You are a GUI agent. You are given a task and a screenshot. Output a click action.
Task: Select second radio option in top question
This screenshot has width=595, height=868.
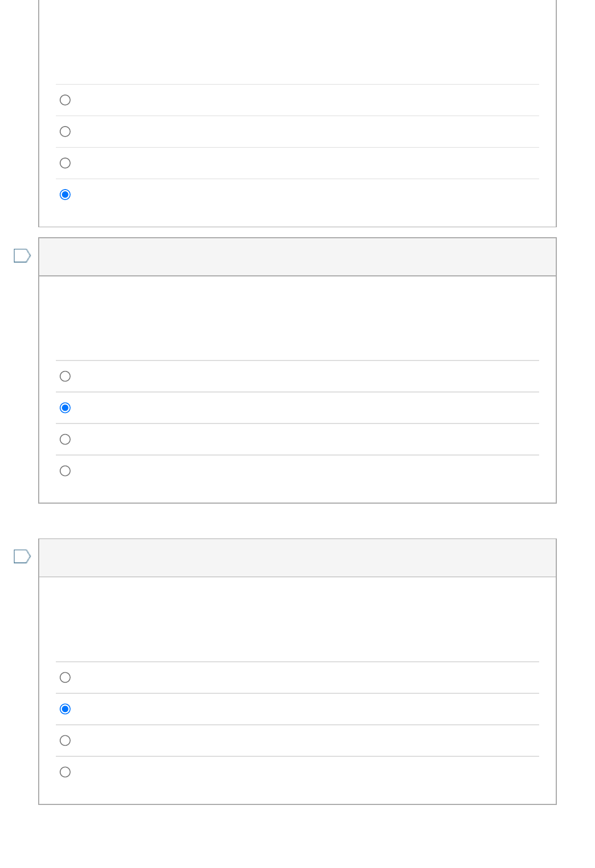(x=65, y=132)
